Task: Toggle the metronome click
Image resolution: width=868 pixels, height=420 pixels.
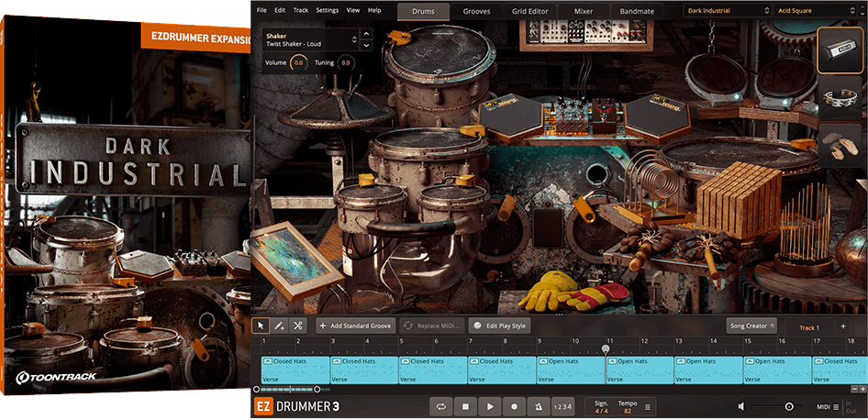Action: (538, 407)
